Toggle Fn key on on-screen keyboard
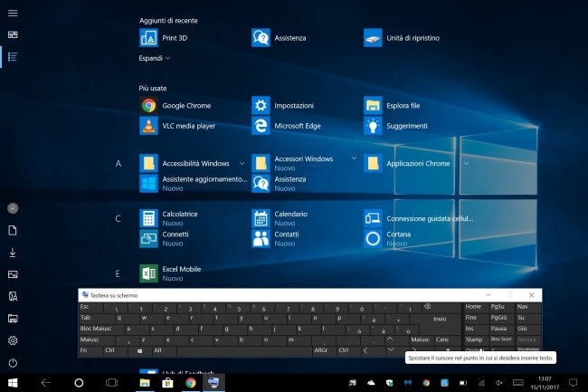The height and width of the screenshot is (392, 588). click(90, 351)
